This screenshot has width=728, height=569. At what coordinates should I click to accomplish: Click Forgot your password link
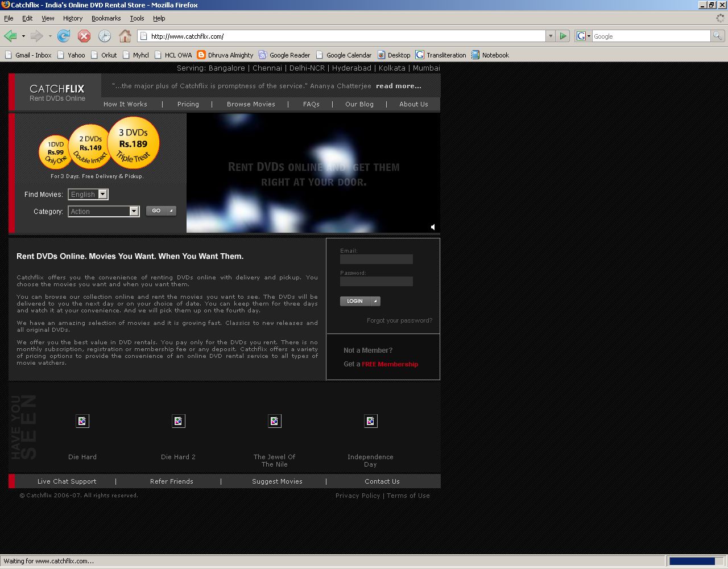(x=399, y=320)
